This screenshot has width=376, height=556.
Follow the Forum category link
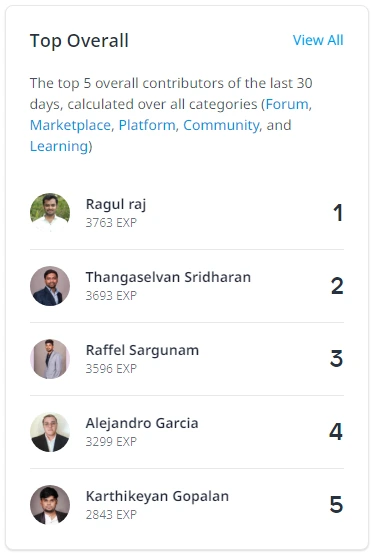pyautogui.click(x=287, y=104)
